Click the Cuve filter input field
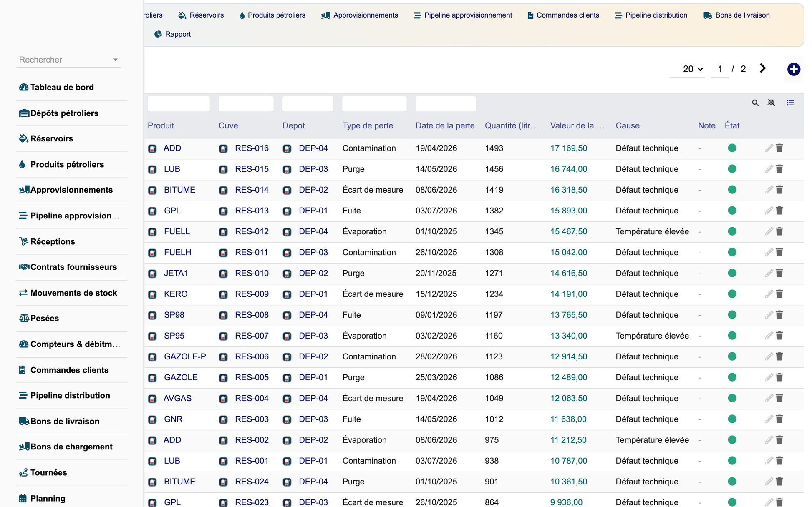This screenshot has height=507, width=812. tap(246, 104)
